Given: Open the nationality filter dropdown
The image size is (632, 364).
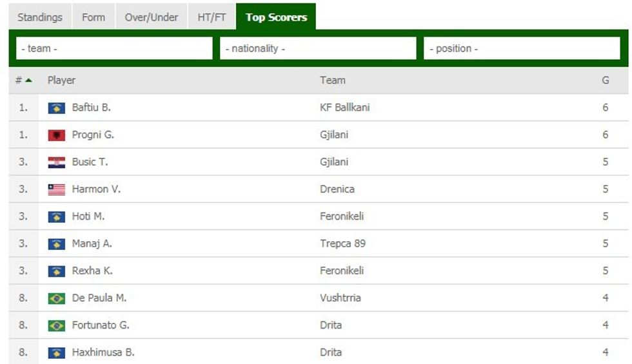Looking at the screenshot, I should pos(318,48).
